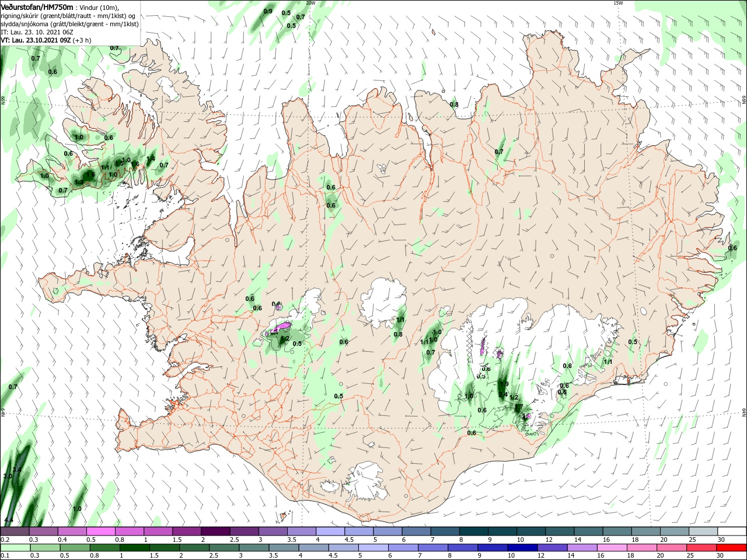The width and height of the screenshot is (747, 560).
Task: Click the 15W longitude label at top
Action: tap(617, 3)
